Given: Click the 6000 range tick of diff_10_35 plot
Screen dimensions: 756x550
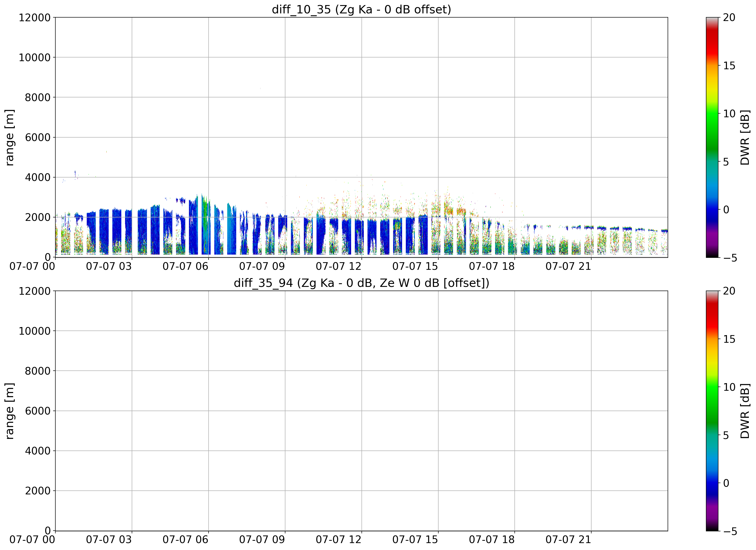Looking at the screenshot, I should point(38,137).
